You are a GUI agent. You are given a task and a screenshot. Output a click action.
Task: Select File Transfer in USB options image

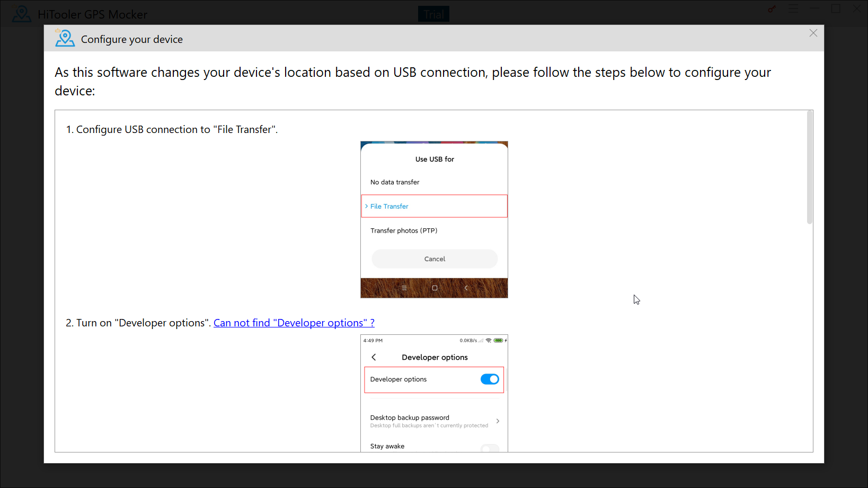click(389, 207)
